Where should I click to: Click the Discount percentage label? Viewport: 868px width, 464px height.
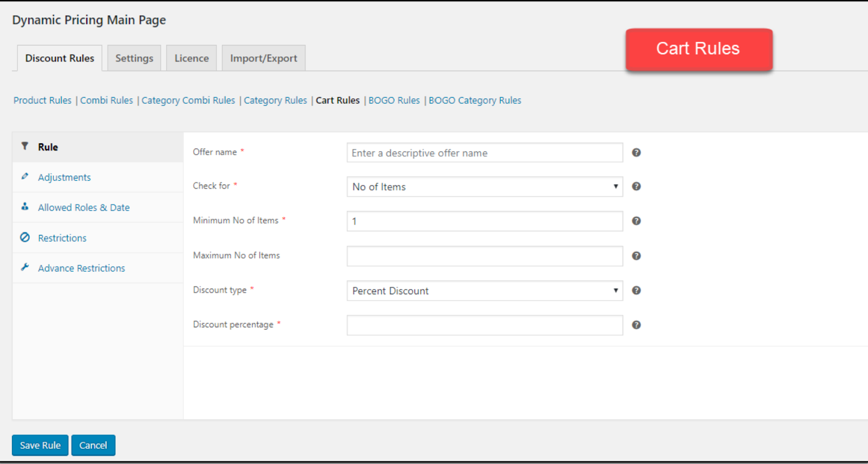[233, 325]
